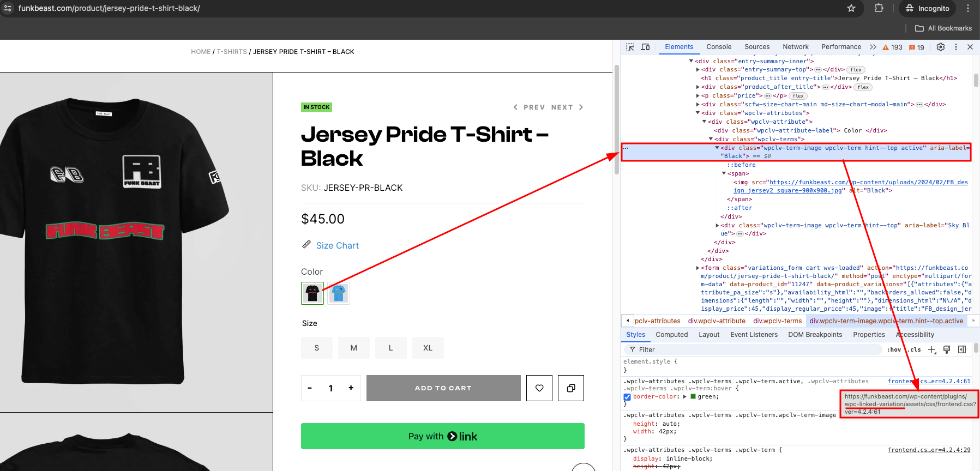This screenshot has width=980, height=471.
Task: Collapse the wpclv-attributes div node
Action: (698, 113)
